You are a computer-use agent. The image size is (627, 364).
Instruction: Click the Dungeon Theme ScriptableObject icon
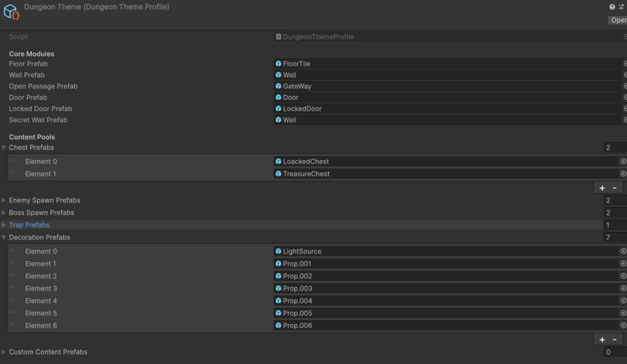tap(11, 12)
